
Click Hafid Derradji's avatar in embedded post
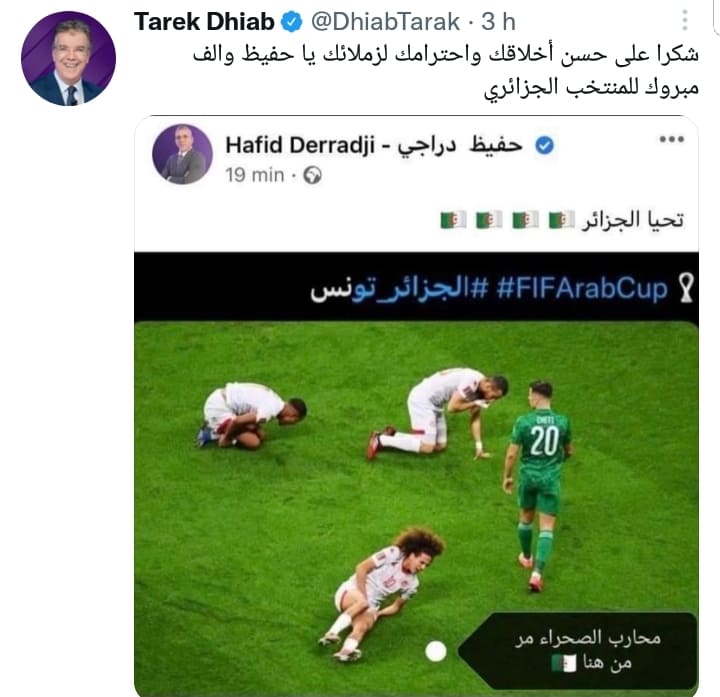pos(182,154)
